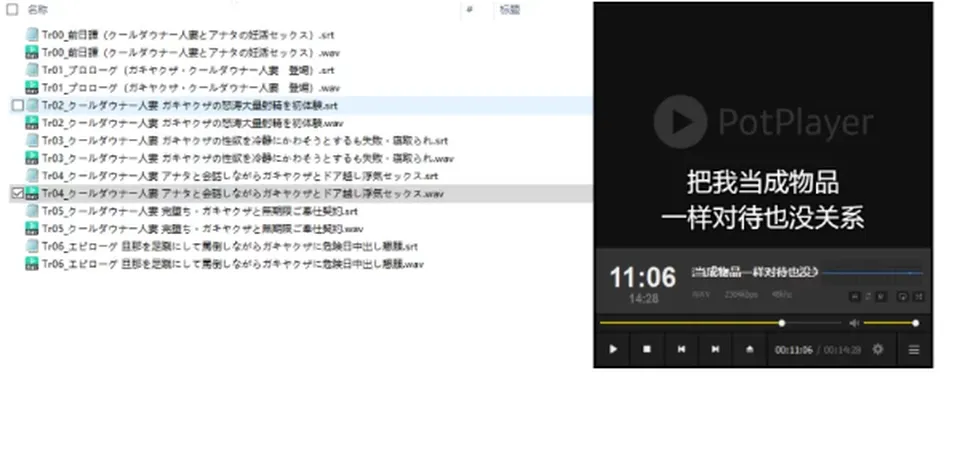
Task: Select the Tr06 .srt file name
Action: (230, 247)
